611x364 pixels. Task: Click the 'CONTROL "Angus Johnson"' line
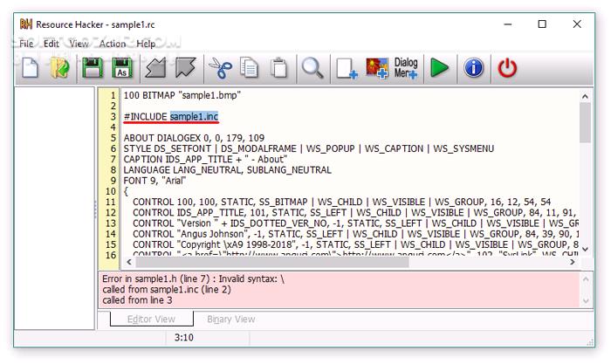coord(355,234)
